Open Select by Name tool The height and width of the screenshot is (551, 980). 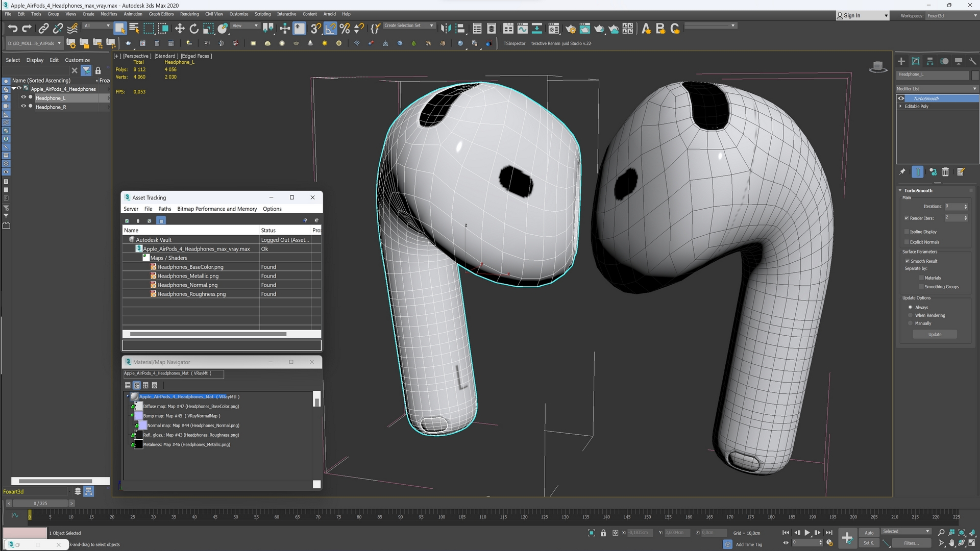(x=134, y=29)
